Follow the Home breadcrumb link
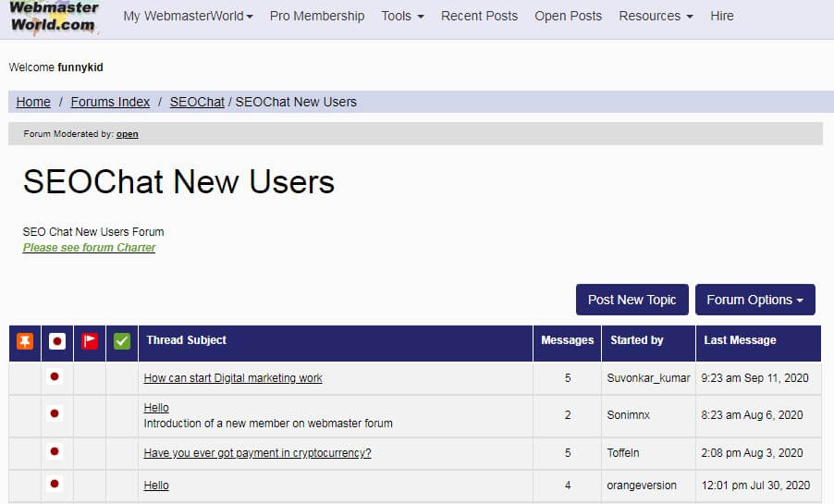 click(x=33, y=102)
